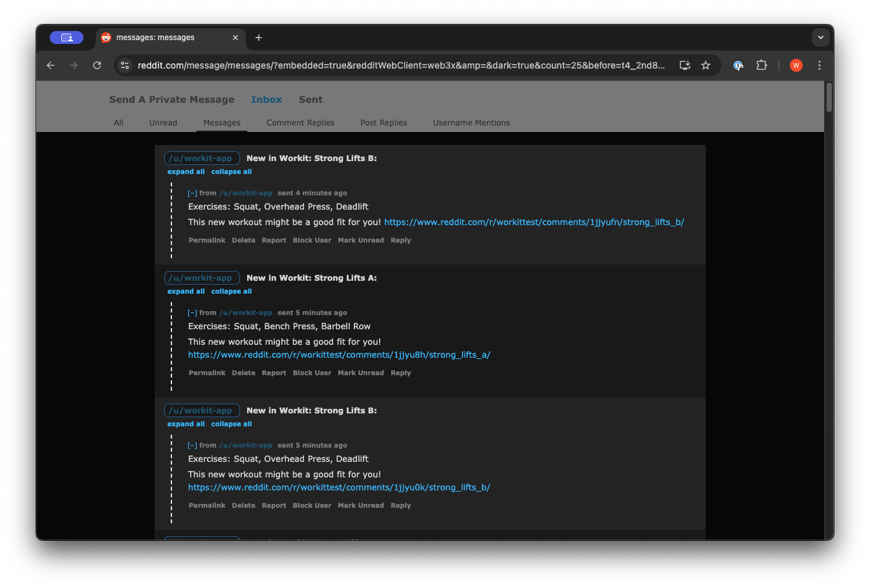870x588 pixels.
Task: Open a new tab with plus icon
Action: pyautogui.click(x=259, y=38)
